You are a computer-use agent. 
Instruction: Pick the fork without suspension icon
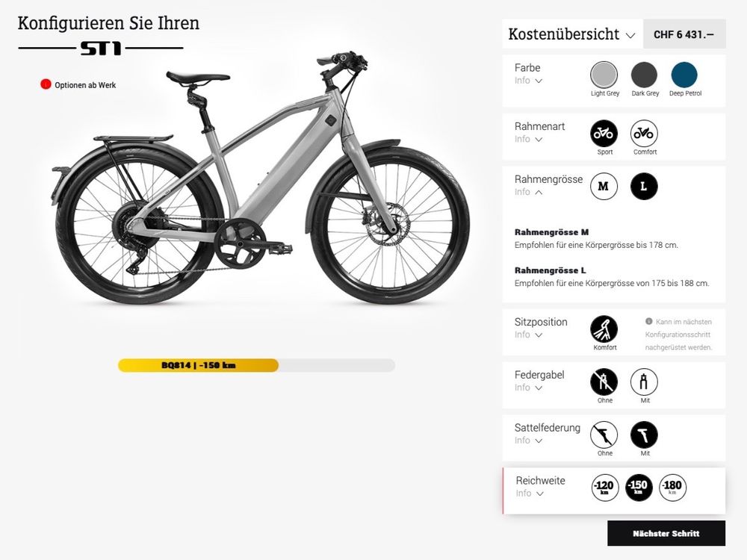[604, 382]
